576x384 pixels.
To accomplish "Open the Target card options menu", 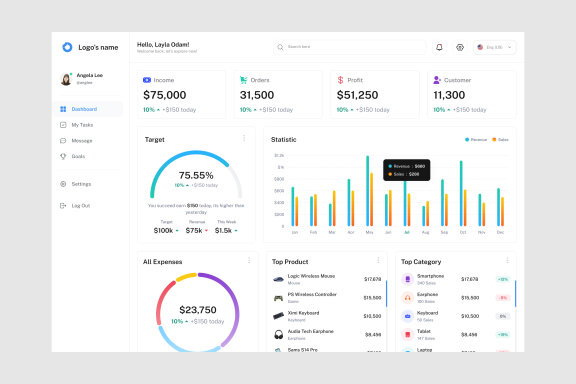I will pos(244,138).
